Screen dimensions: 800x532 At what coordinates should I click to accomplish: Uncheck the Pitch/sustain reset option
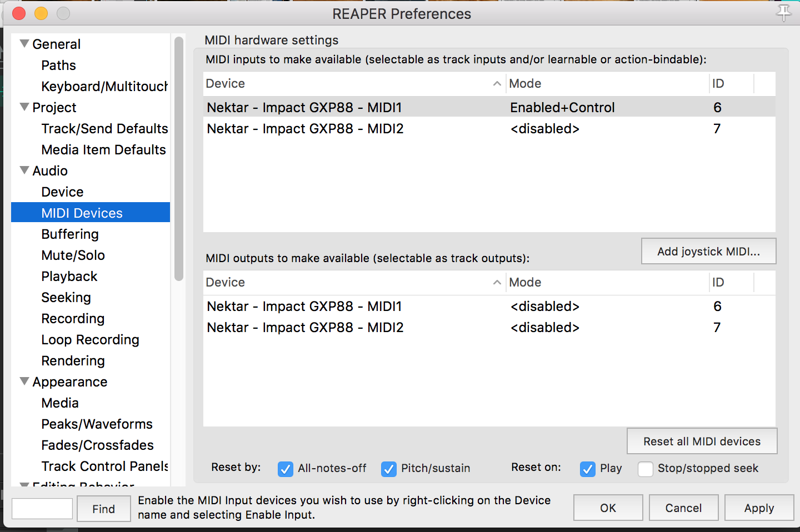[389, 469]
